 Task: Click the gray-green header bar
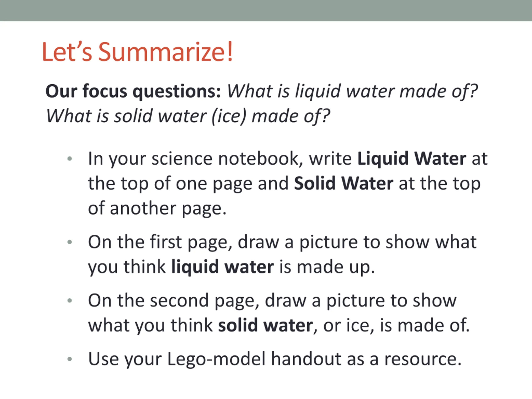pyautogui.click(x=266, y=10)
